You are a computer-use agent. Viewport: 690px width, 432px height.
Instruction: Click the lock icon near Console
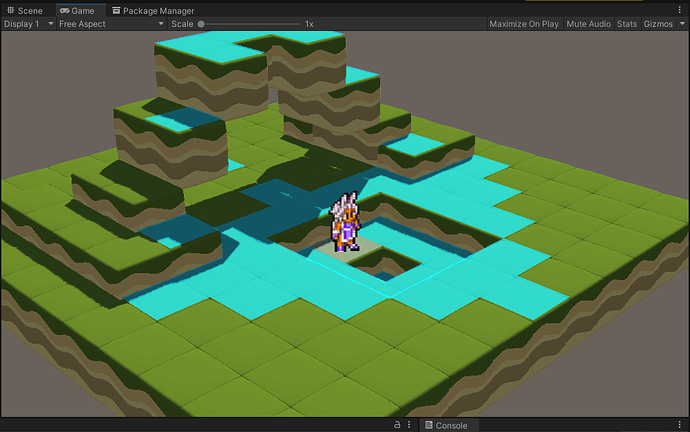[397, 425]
